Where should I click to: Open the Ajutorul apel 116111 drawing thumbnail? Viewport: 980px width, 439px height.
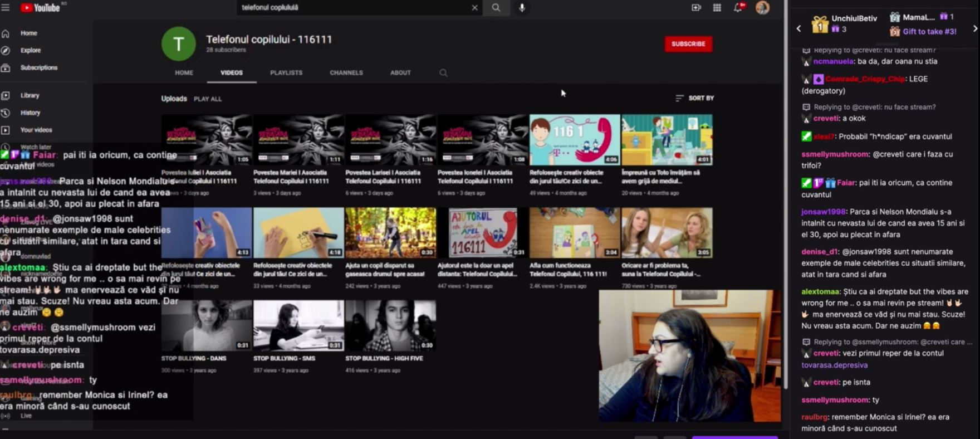point(483,232)
